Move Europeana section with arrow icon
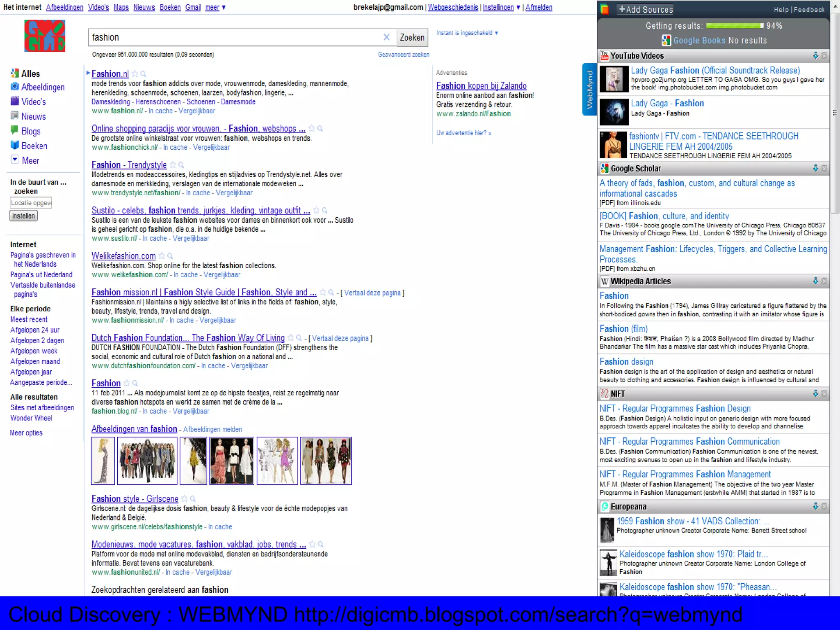Viewport: 840px width, 630px height. tap(815, 507)
